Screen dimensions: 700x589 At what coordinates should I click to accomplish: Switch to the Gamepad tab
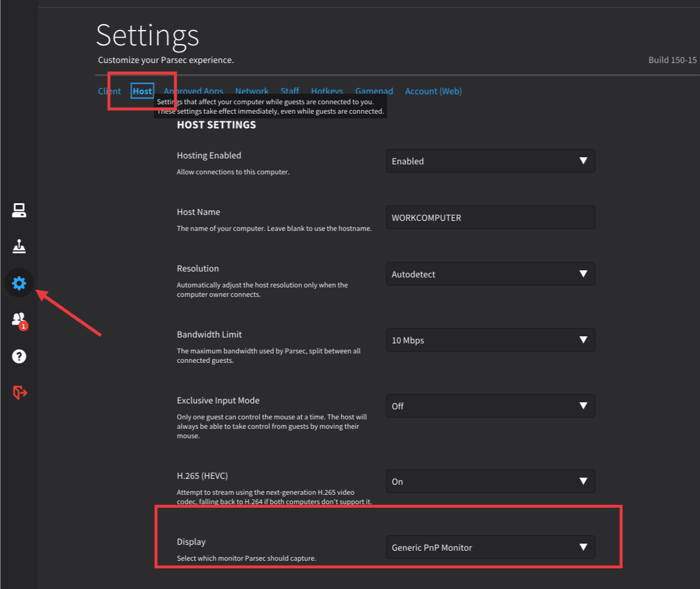[x=374, y=91]
